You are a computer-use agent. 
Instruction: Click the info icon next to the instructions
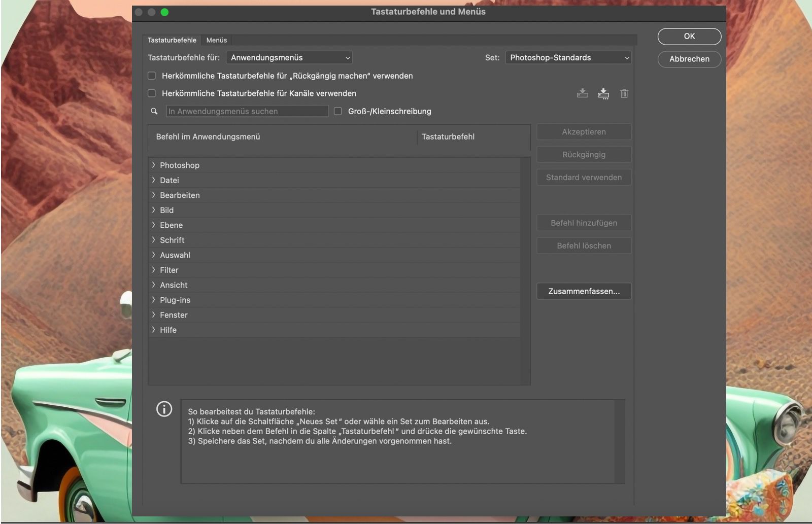pos(164,409)
